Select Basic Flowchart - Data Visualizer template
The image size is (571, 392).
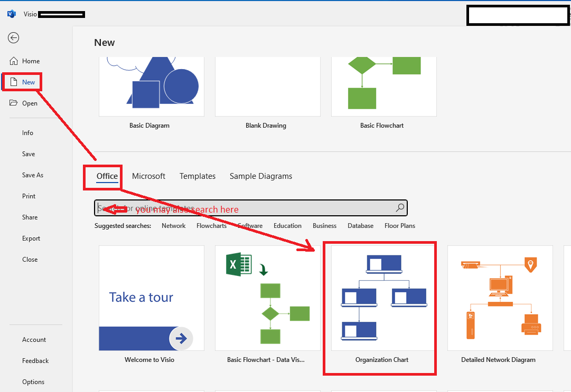pos(268,298)
